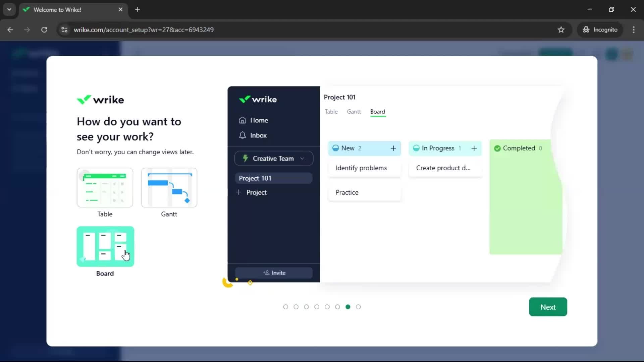Select the Welcome to Wrike! tab

(x=73, y=10)
